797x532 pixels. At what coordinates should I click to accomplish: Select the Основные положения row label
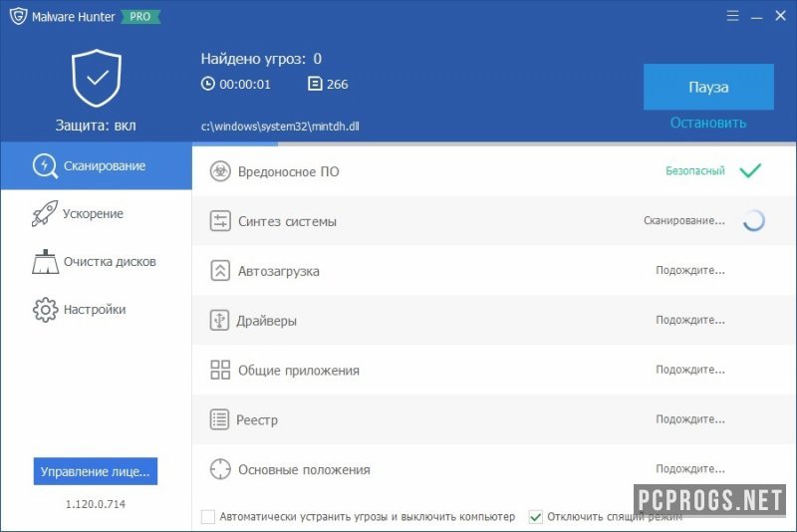tap(304, 469)
